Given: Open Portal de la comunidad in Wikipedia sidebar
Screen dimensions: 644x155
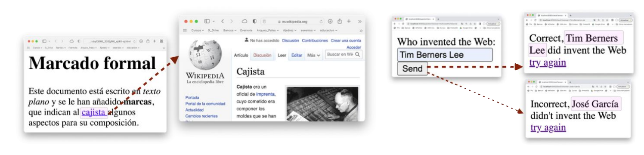Looking at the screenshot, I should [x=205, y=104].
